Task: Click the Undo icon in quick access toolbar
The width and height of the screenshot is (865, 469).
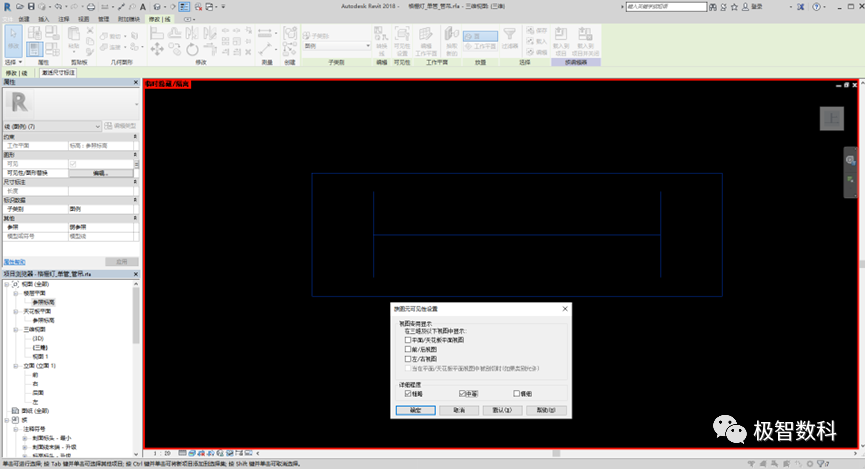Action: [58, 7]
